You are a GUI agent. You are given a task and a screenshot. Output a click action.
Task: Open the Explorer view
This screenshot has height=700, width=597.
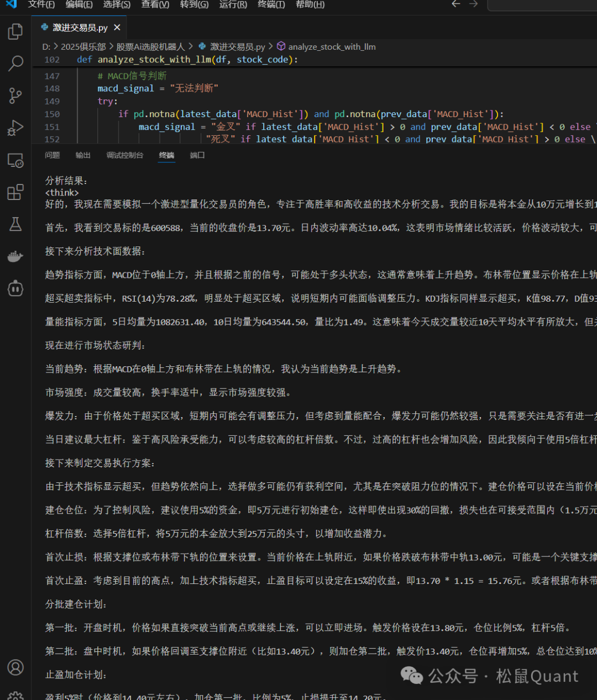(x=15, y=31)
